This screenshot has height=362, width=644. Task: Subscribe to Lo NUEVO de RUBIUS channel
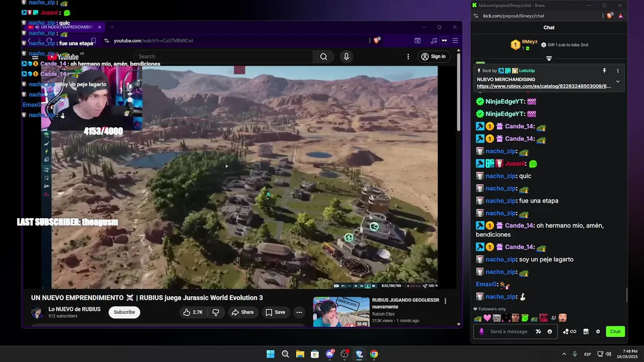[124, 312]
